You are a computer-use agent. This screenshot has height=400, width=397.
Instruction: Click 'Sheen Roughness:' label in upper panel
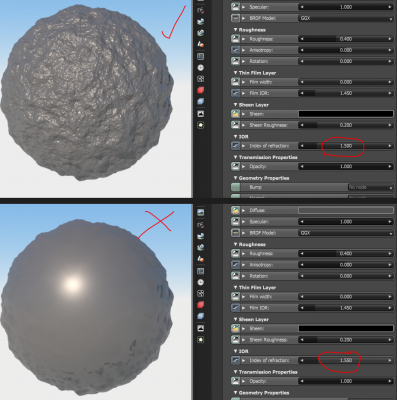tap(269, 125)
